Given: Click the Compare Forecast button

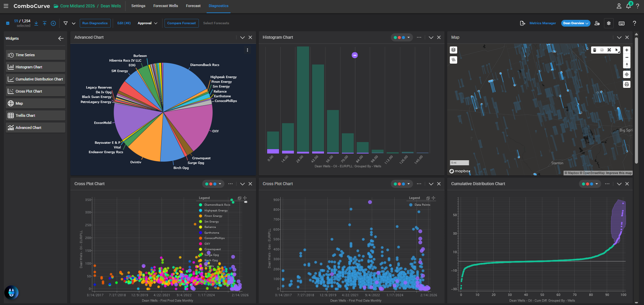Looking at the screenshot, I should (x=181, y=23).
